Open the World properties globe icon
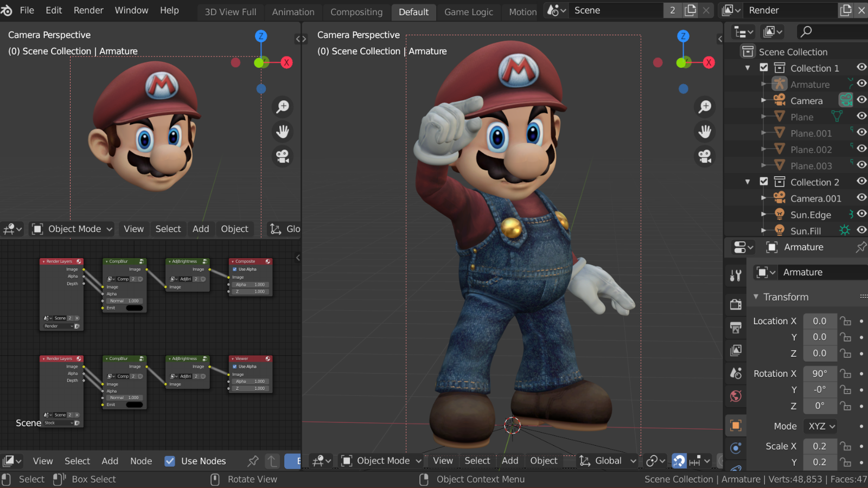The image size is (868, 488). tap(736, 396)
